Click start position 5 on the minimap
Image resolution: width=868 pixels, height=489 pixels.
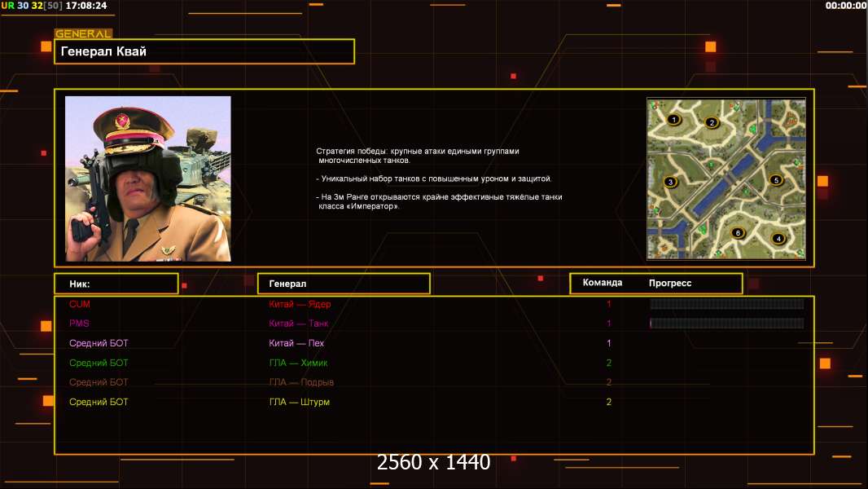tap(776, 180)
